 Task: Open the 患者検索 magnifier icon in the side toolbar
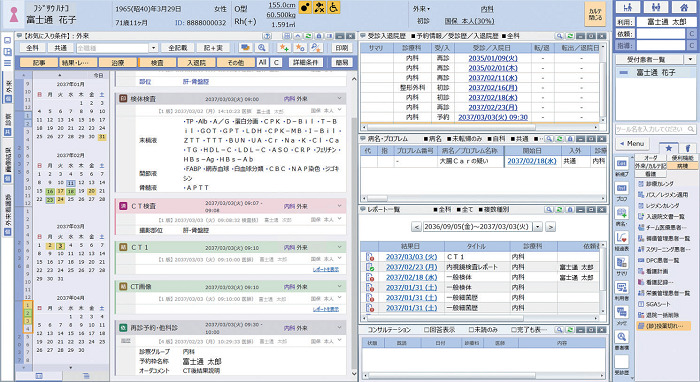coord(622,338)
